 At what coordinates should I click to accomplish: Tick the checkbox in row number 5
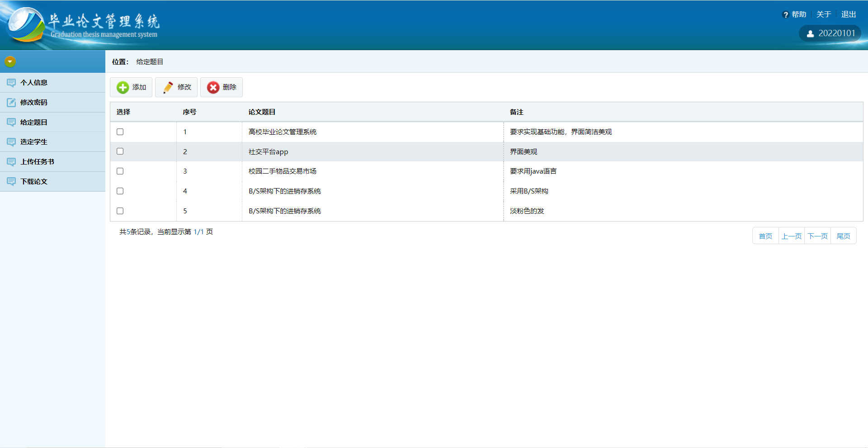[x=120, y=211]
